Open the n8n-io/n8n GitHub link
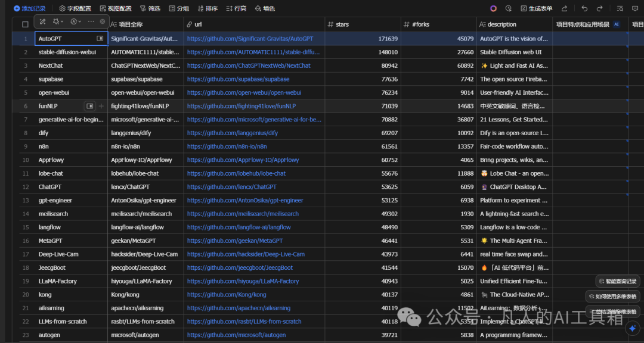 (x=227, y=146)
